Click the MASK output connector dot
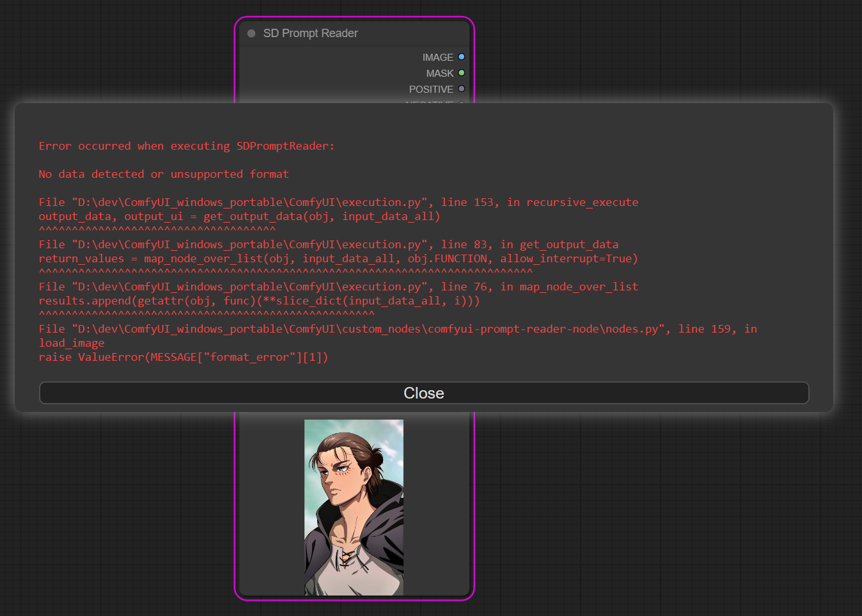862x616 pixels. (x=462, y=73)
